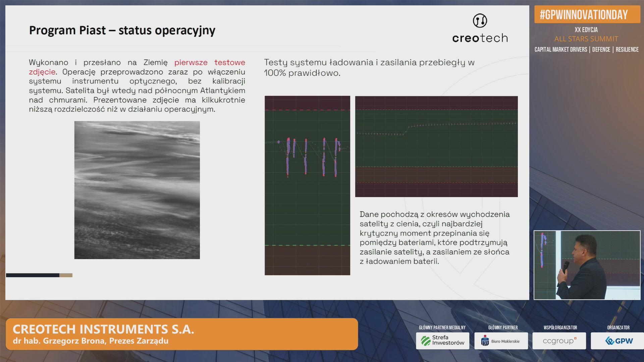Open the grayscale satellite cloud photo
The width and height of the screenshot is (644, 362).
(x=137, y=190)
